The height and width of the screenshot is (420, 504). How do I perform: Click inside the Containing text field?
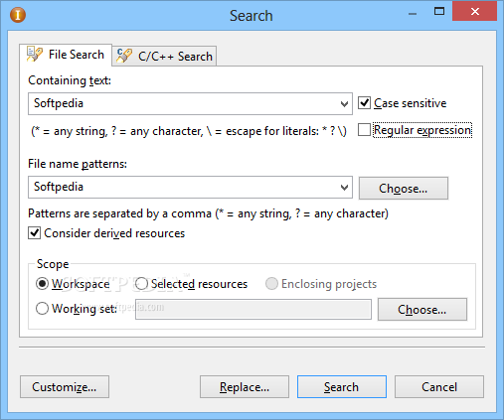pyautogui.click(x=184, y=104)
